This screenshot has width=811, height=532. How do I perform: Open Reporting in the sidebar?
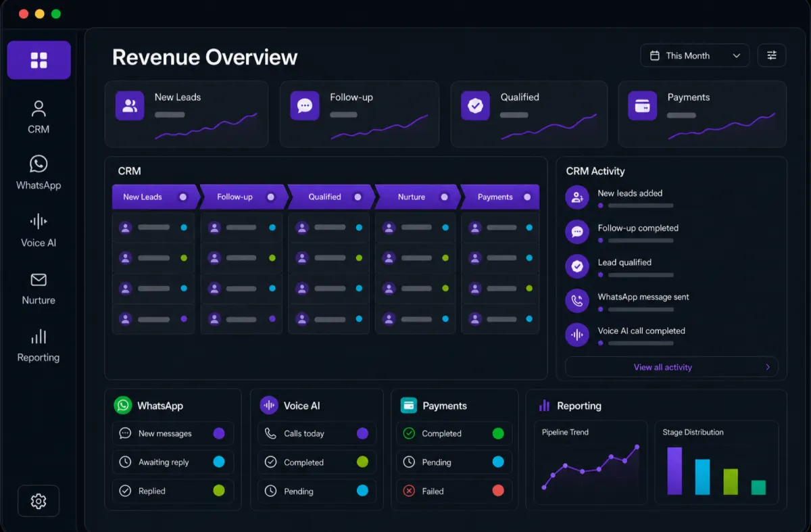point(39,346)
